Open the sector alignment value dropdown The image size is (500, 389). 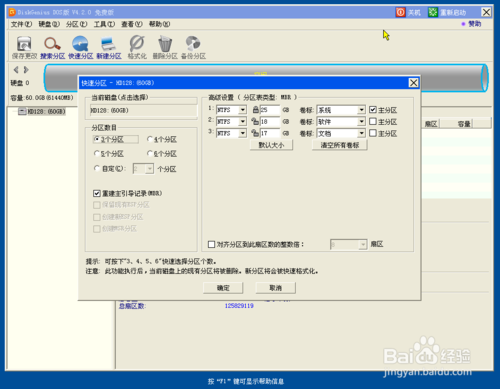point(363,245)
